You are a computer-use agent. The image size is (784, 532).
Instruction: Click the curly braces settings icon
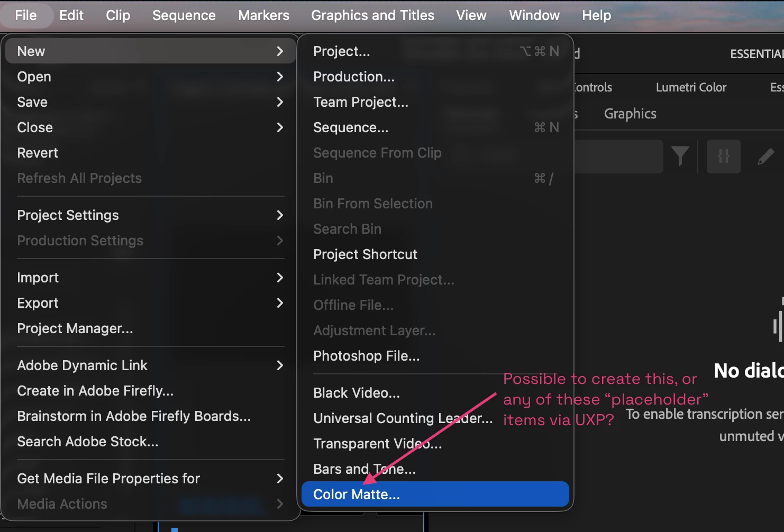pyautogui.click(x=723, y=157)
